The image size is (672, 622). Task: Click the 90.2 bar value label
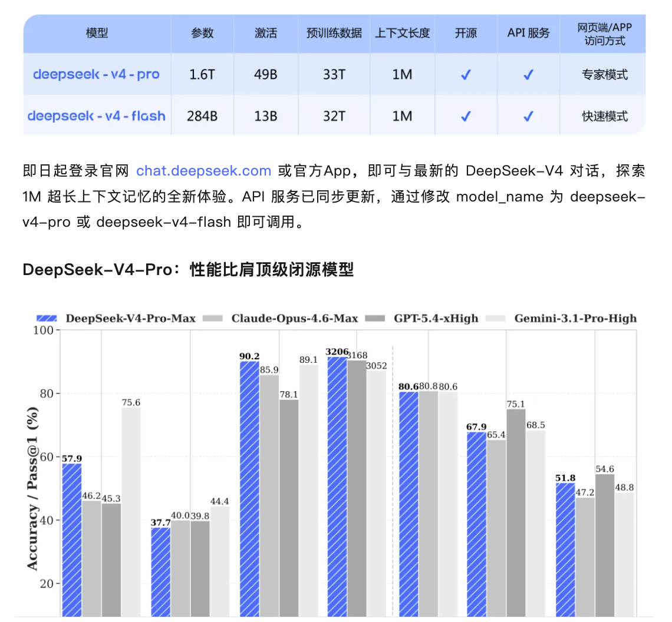pos(249,356)
